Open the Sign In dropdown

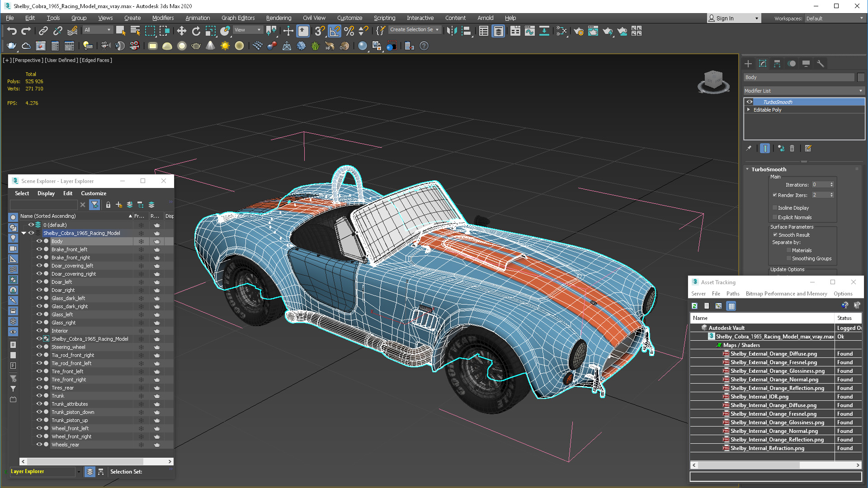point(734,19)
